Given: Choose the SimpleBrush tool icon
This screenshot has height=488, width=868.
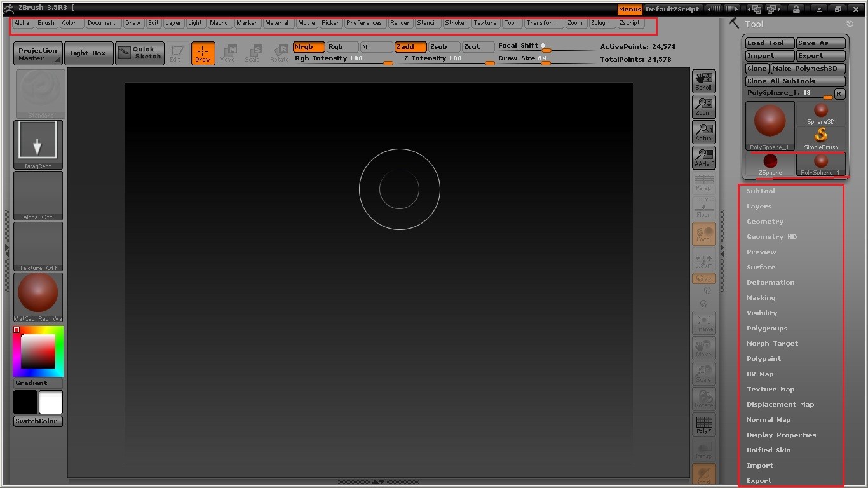Looking at the screenshot, I should [x=820, y=138].
